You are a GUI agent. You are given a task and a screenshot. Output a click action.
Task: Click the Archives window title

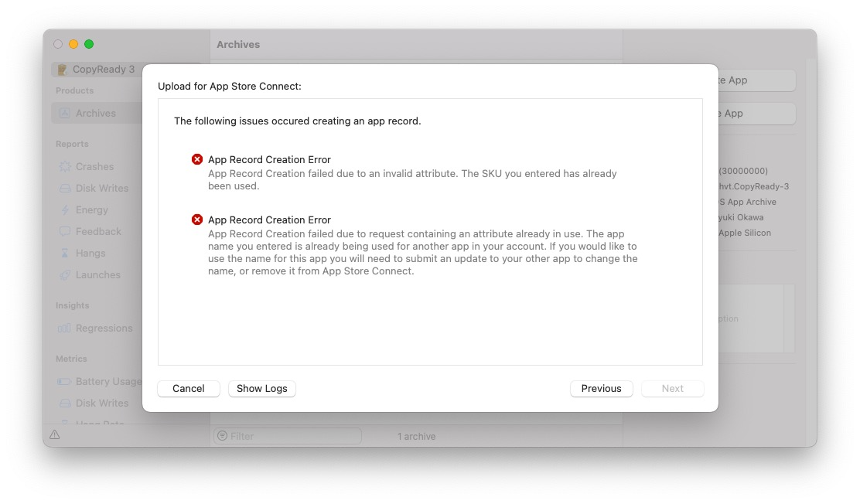[238, 44]
